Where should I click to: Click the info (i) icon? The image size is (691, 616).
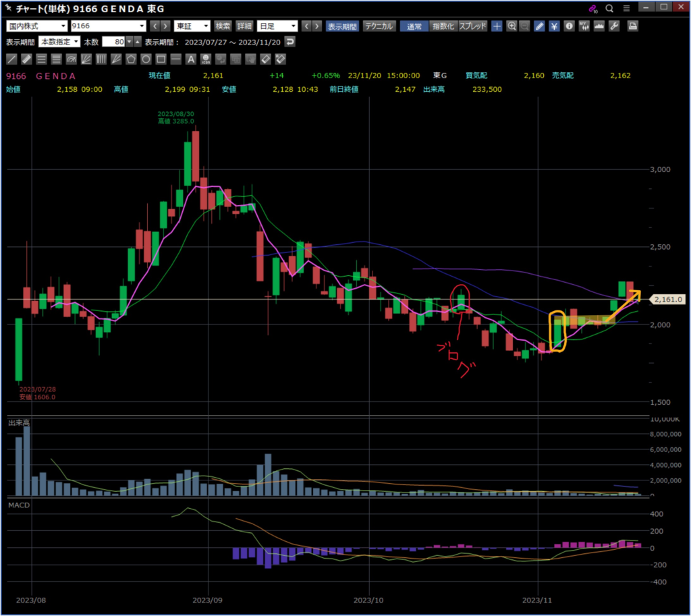[569, 26]
